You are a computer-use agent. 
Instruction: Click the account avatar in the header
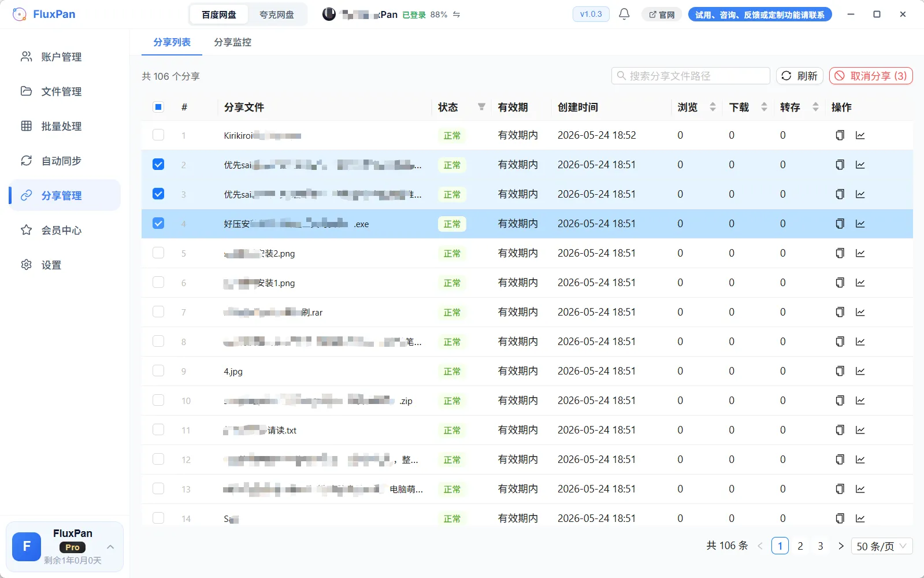click(x=329, y=14)
